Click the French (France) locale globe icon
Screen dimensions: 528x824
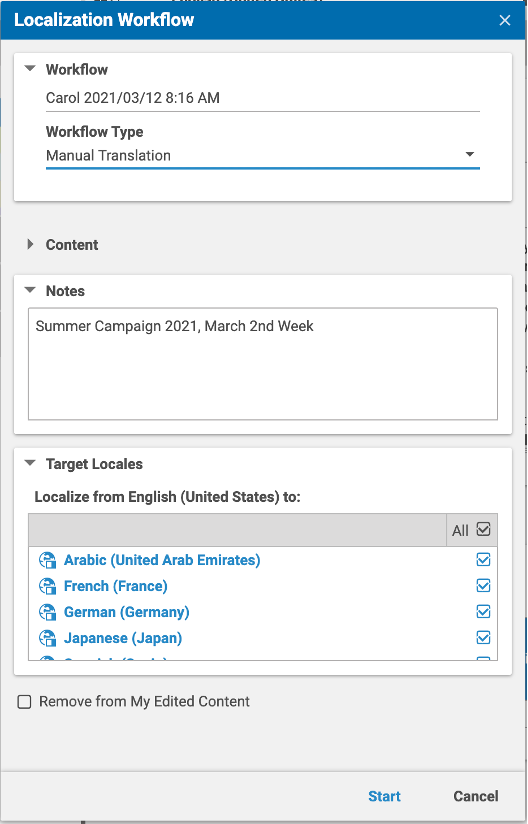coord(48,586)
